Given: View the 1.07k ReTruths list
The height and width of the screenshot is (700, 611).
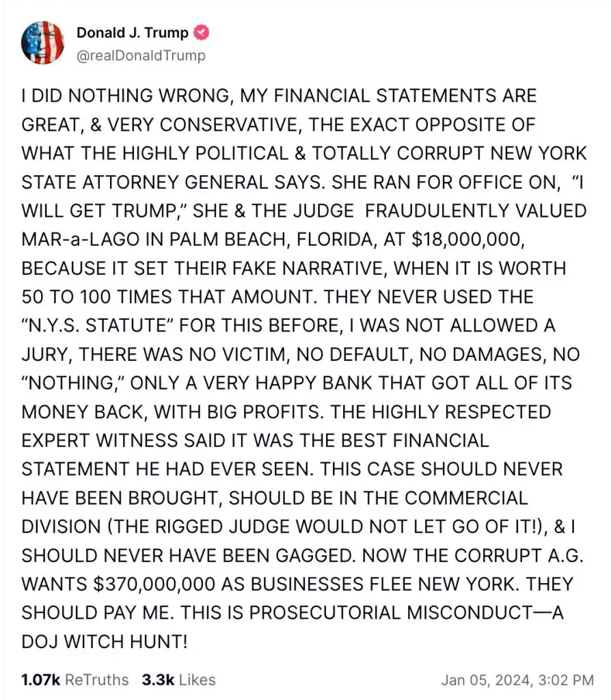Looking at the screenshot, I should (x=74, y=679).
